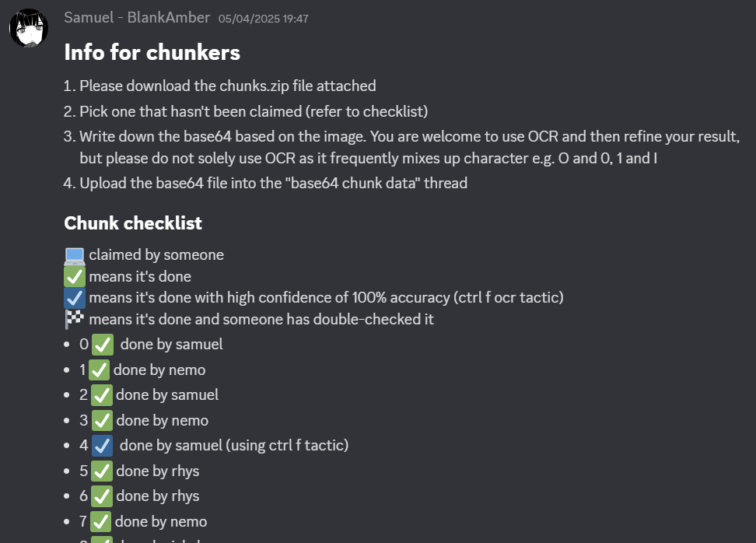This screenshot has height=543, width=756.
Task: Click Samuel's profile avatar
Action: click(x=28, y=27)
